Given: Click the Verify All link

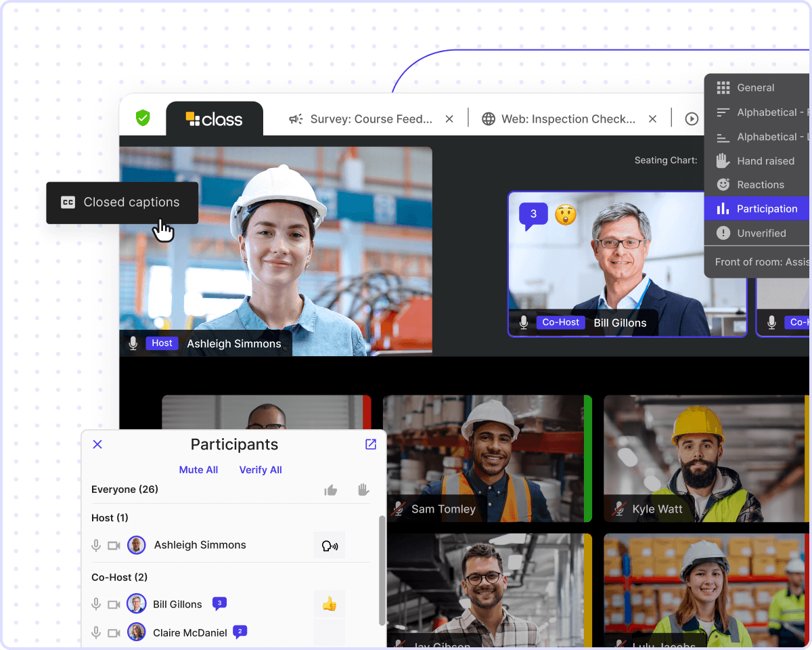Looking at the screenshot, I should coord(261,470).
